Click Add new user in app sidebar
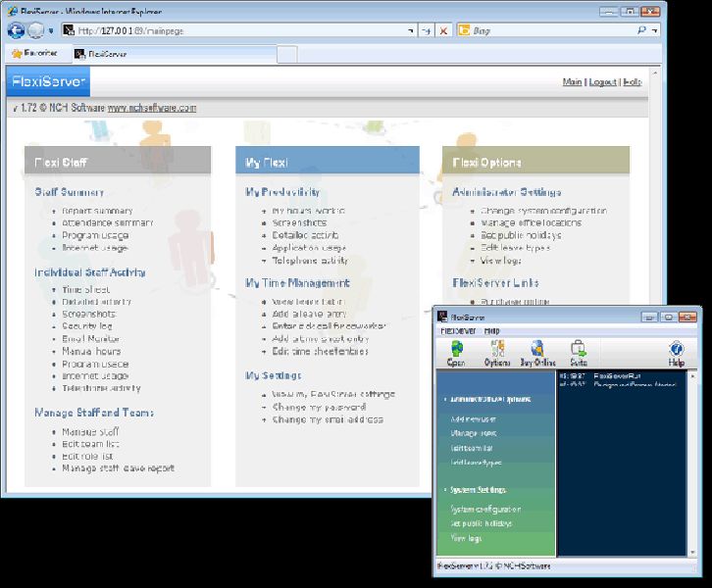 pos(473,419)
